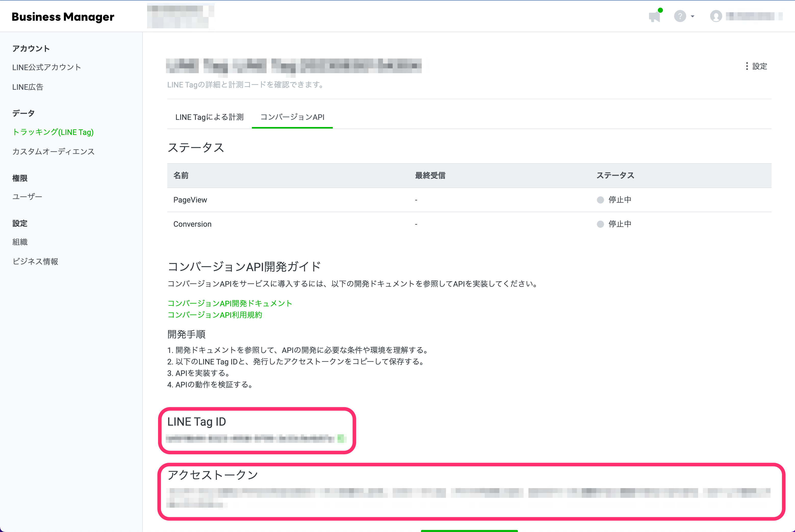Click the blurred アクセストークン value
Viewport: 795px width, 532px height.
click(468, 498)
